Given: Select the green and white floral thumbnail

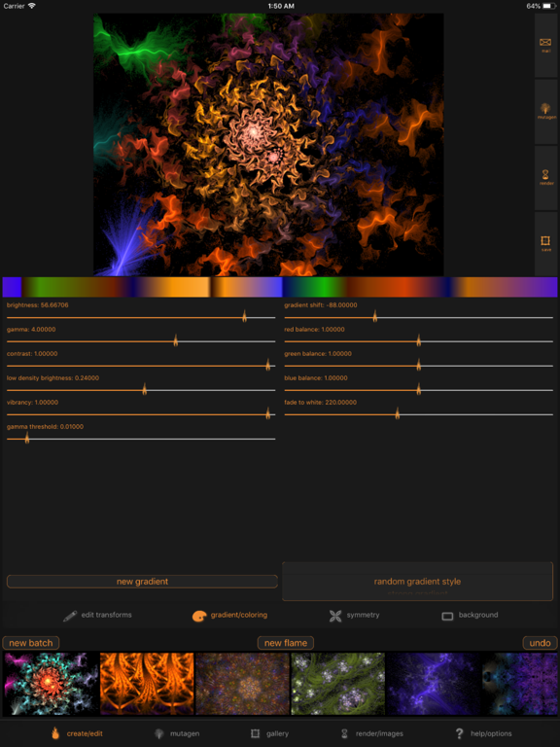Looking at the screenshot, I should click(x=338, y=684).
